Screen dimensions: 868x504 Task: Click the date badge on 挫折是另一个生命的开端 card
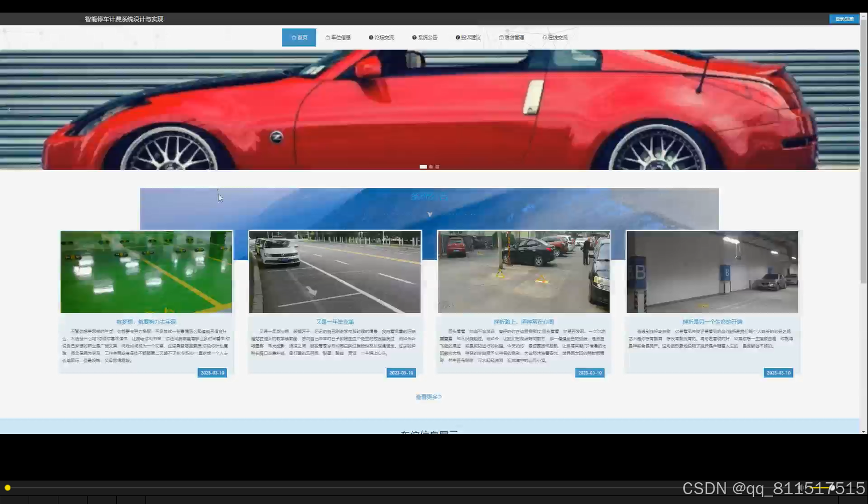coord(779,373)
